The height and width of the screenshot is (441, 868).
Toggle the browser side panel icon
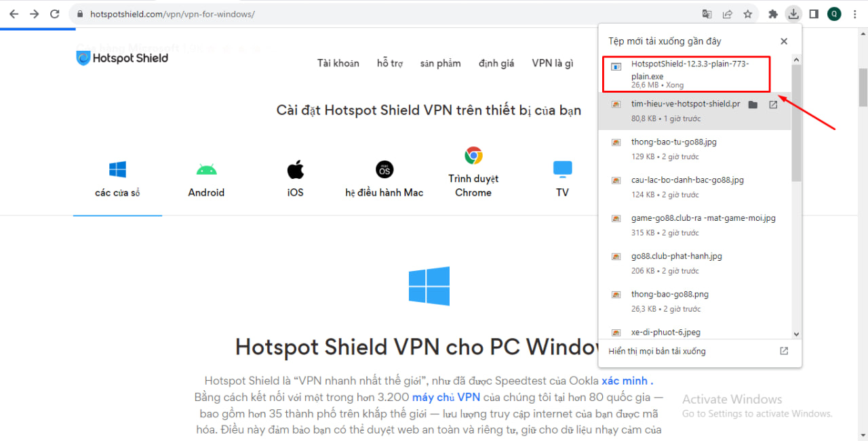(x=814, y=14)
